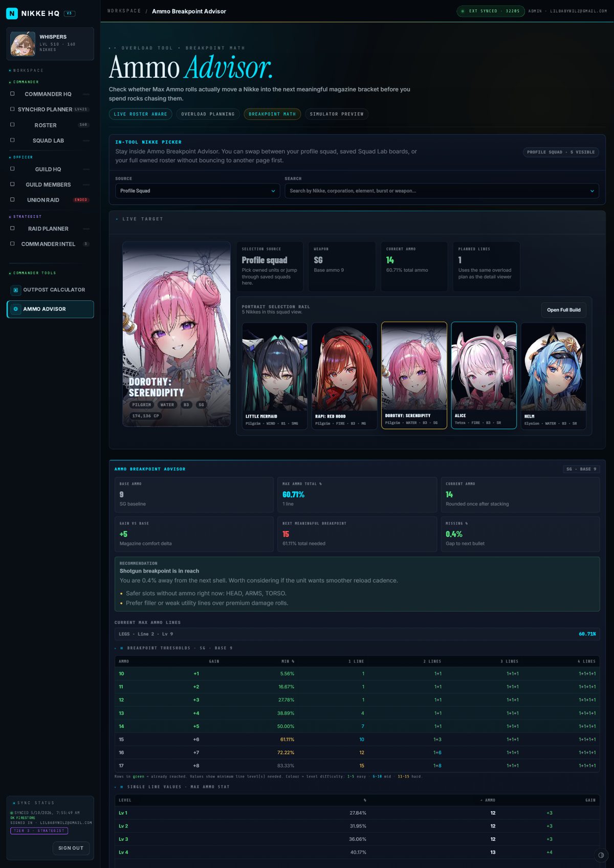
Task: Click the red ENDED badge beside Union Raid
Action: tap(81, 200)
